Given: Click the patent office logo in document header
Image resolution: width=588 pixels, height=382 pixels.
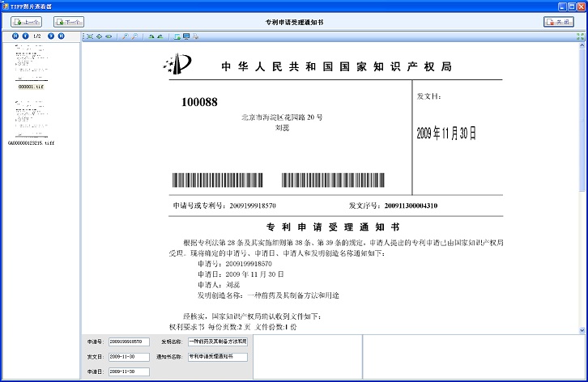Looking at the screenshot, I should pyautogui.click(x=177, y=64).
